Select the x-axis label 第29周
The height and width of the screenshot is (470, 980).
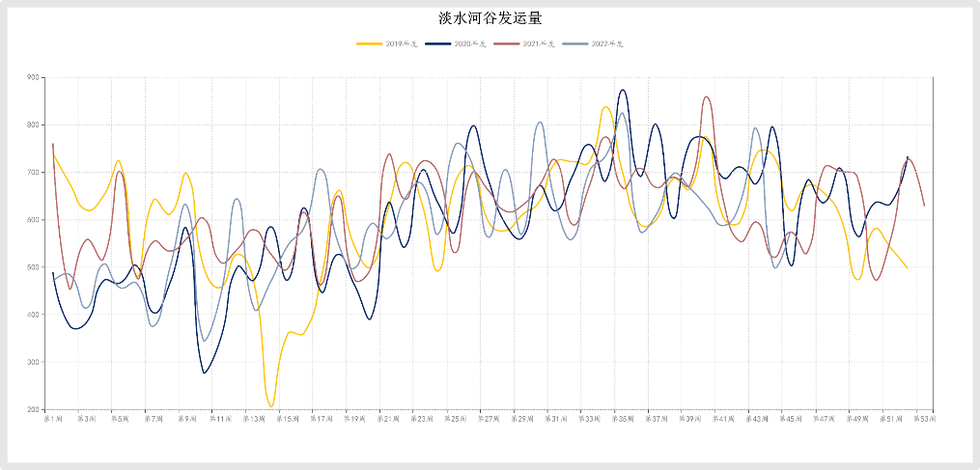point(522,418)
